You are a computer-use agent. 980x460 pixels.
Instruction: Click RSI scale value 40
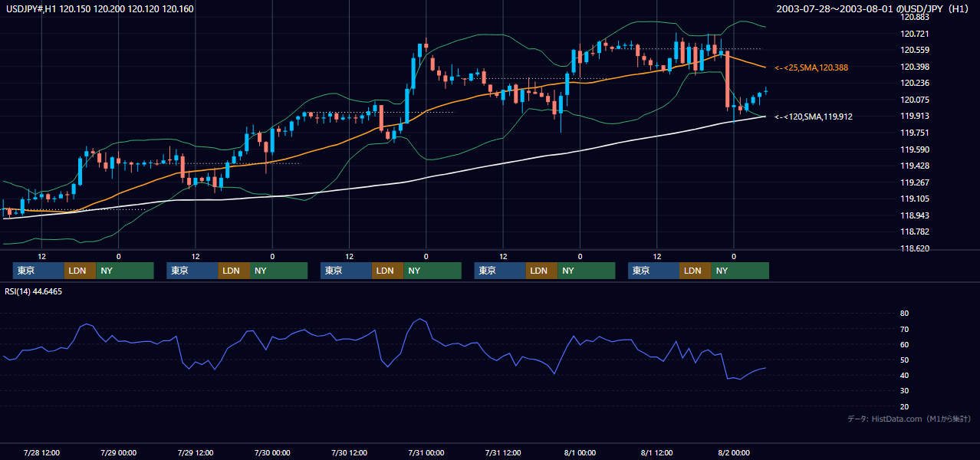click(x=904, y=375)
